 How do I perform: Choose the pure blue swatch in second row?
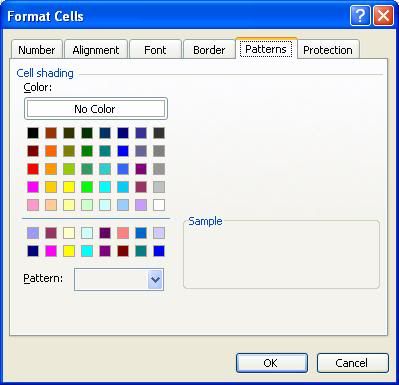pyautogui.click(x=123, y=151)
